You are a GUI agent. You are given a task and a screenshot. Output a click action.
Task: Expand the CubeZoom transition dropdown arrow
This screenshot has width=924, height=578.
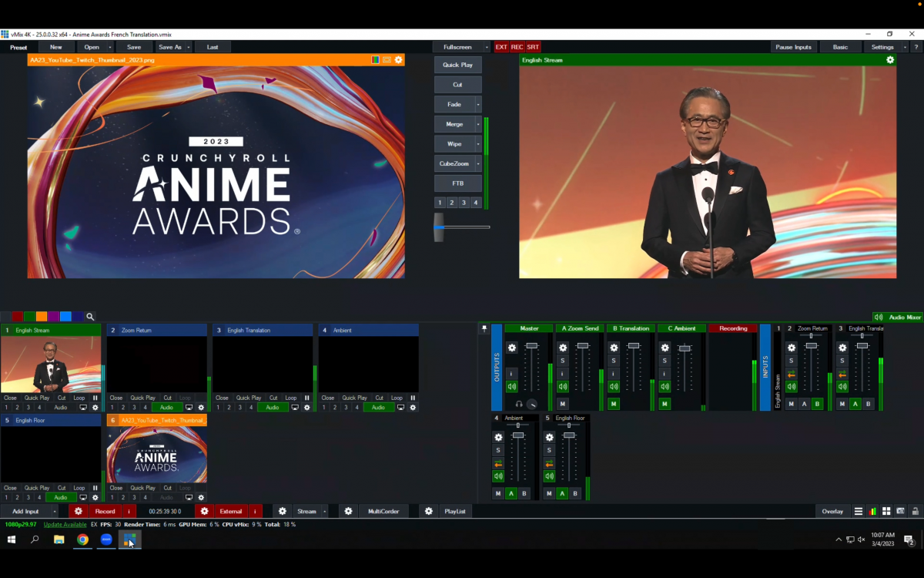pyautogui.click(x=478, y=163)
